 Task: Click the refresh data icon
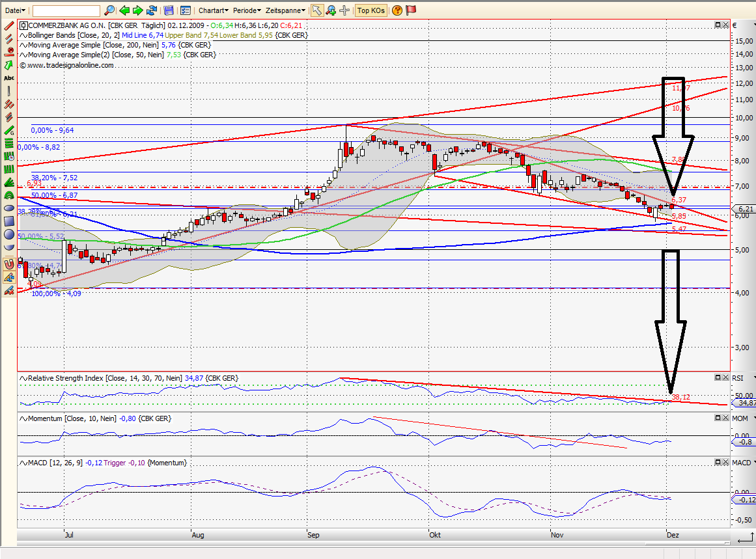pyautogui.click(x=152, y=10)
